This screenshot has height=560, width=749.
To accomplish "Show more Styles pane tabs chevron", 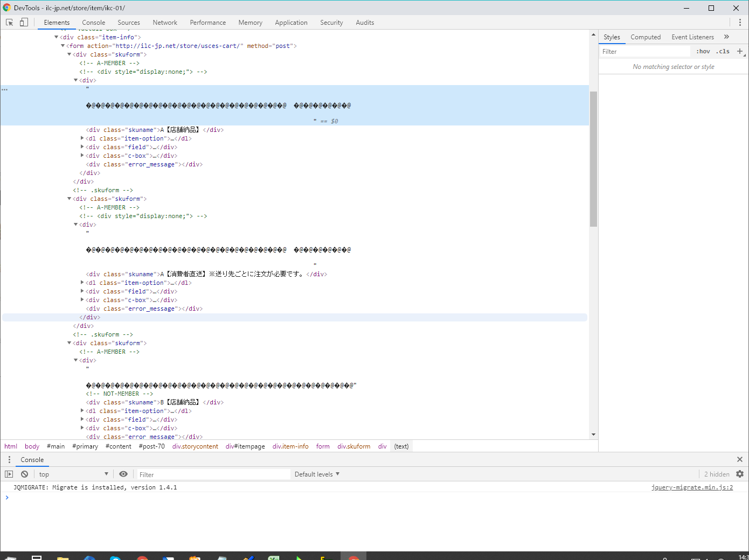I will point(726,37).
